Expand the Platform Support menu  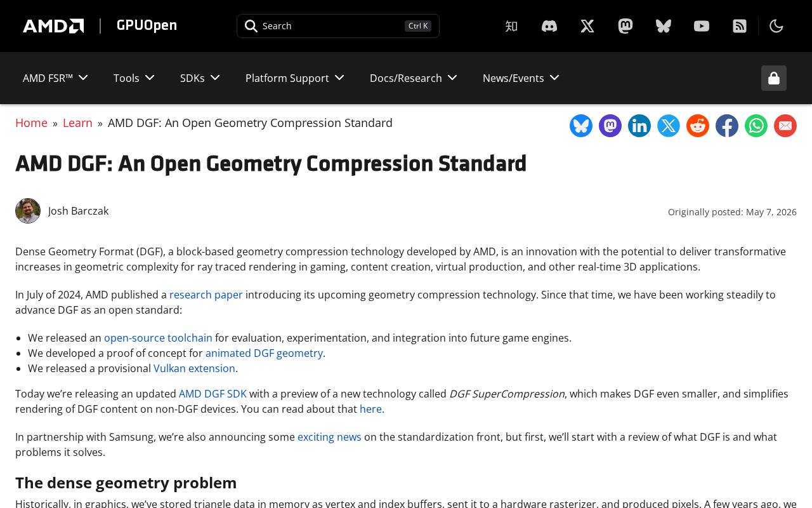tap(295, 78)
